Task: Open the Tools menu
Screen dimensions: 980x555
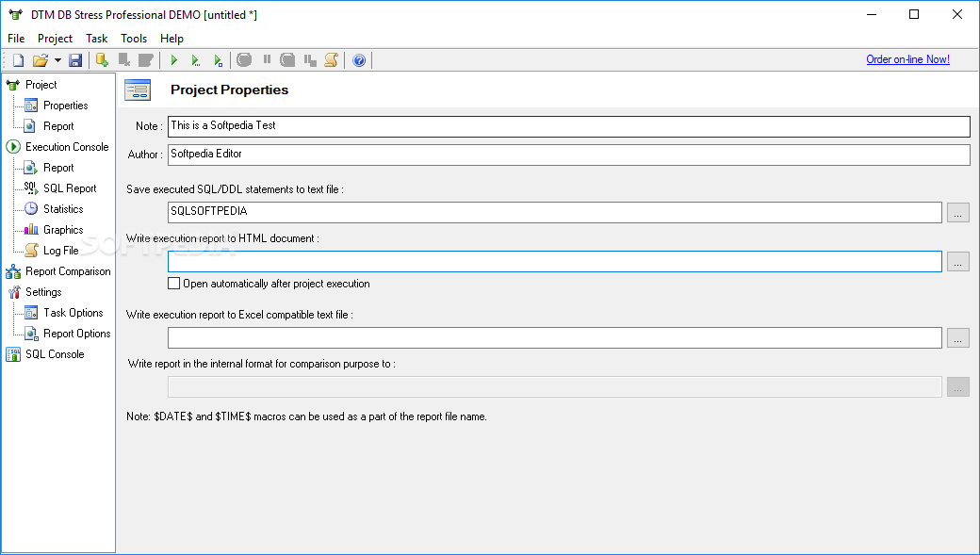Action: [x=134, y=38]
